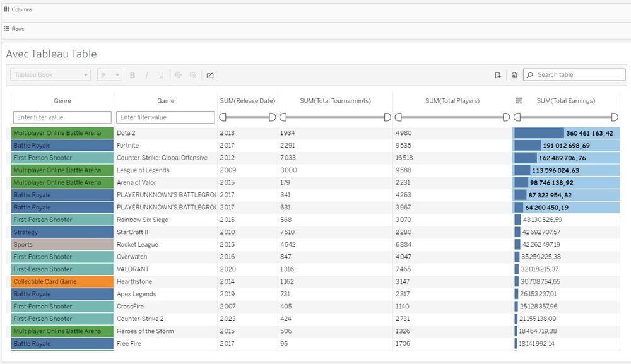Click left handle of Release Date slider
631x364 pixels.
click(223, 117)
